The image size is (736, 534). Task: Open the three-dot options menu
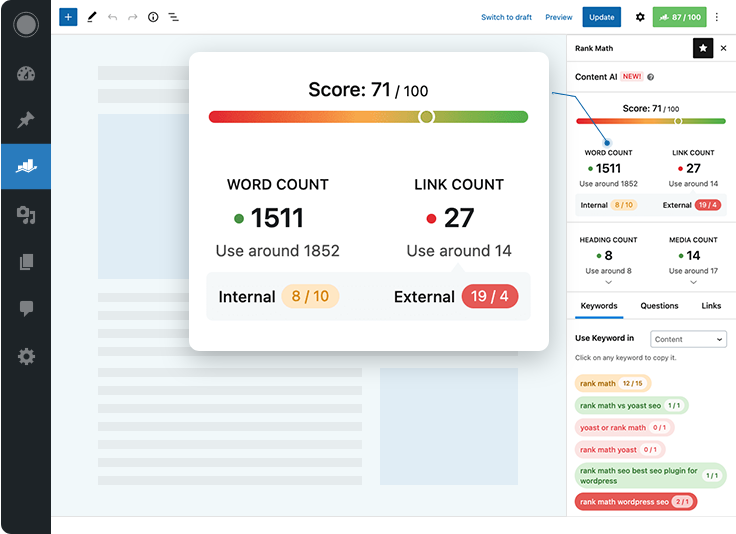(716, 17)
